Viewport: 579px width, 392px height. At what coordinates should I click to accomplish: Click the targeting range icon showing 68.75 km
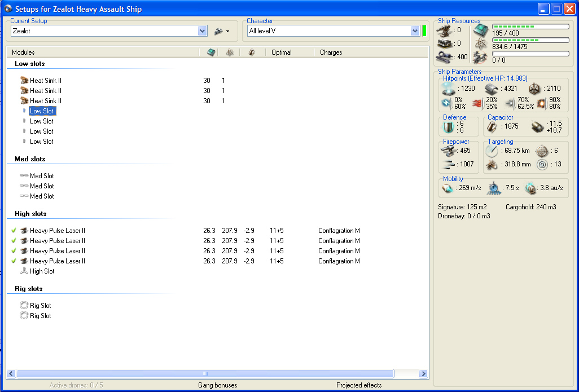[x=492, y=151]
